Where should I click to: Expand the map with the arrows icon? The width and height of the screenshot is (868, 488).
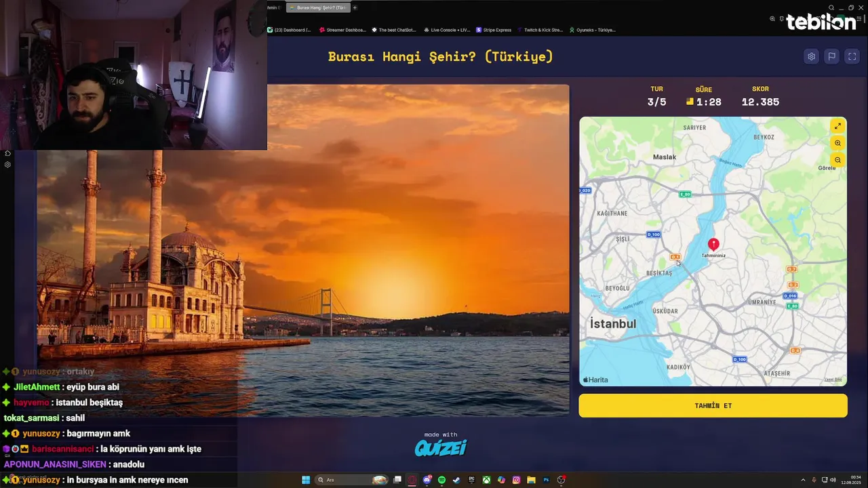pyautogui.click(x=837, y=126)
